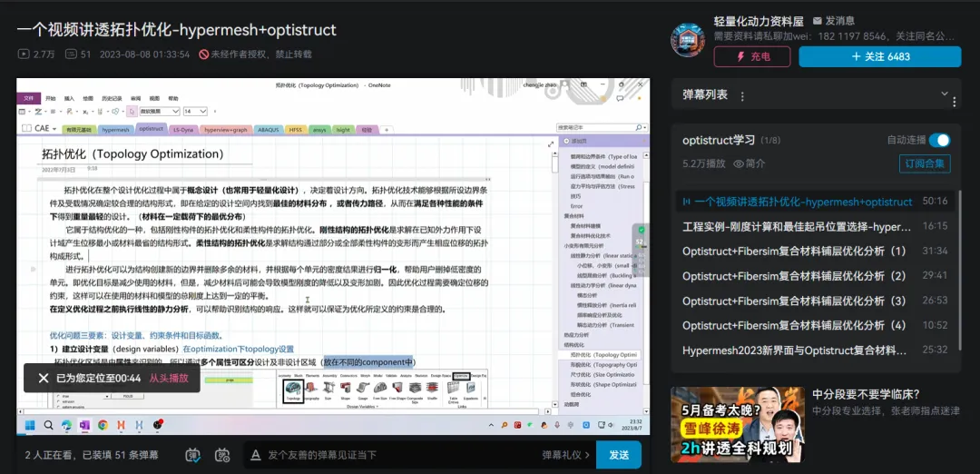This screenshot has height=474, width=980.
Task: Open the 简介 link of the collection
Action: (x=749, y=163)
